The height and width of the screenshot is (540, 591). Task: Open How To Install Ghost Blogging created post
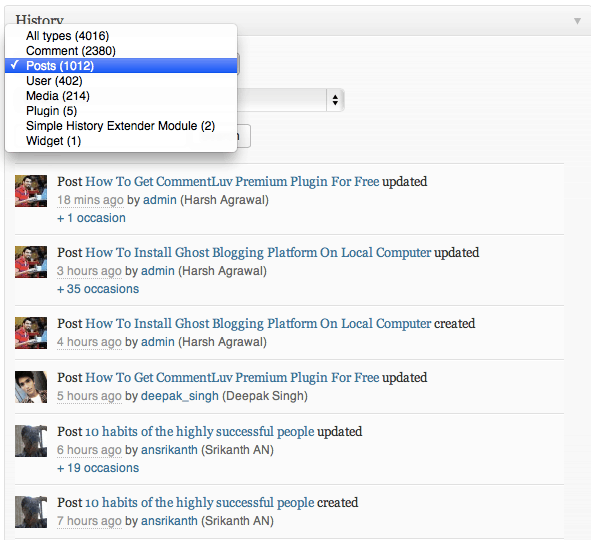(x=258, y=324)
